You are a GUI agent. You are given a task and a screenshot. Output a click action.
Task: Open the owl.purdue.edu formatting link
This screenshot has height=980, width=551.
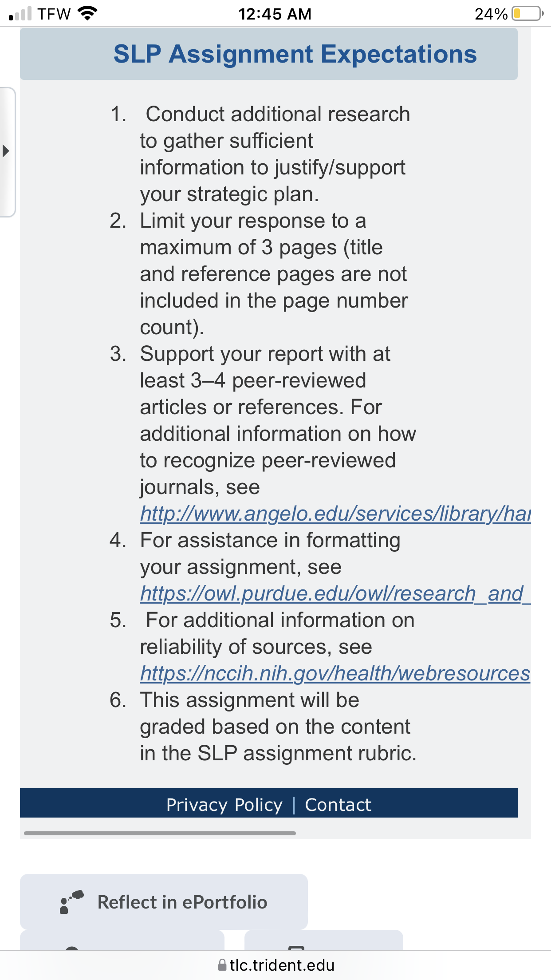pos(335,594)
